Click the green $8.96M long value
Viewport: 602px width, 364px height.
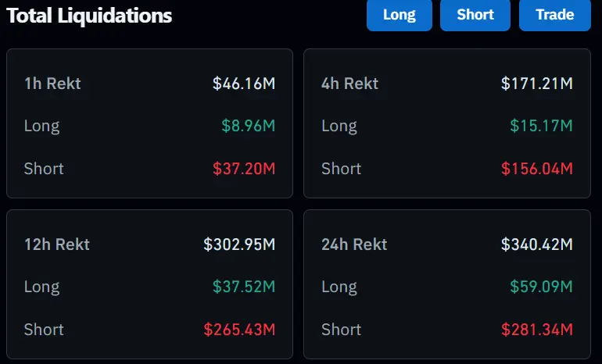click(248, 126)
